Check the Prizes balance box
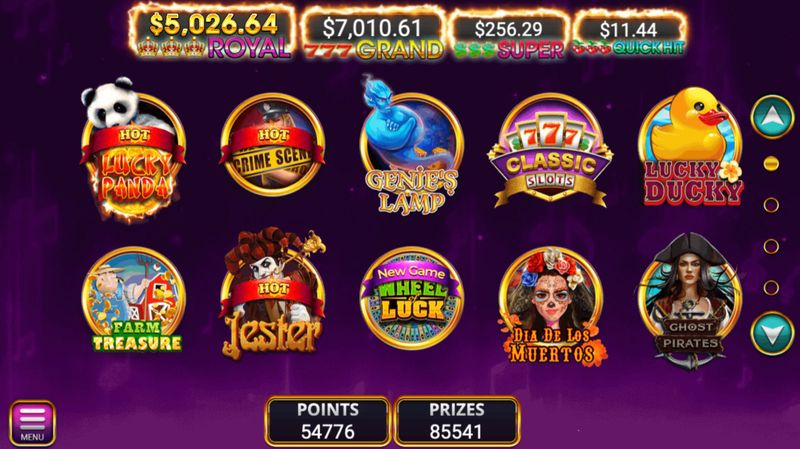This screenshot has height=449, width=800. pyautogui.click(x=457, y=421)
